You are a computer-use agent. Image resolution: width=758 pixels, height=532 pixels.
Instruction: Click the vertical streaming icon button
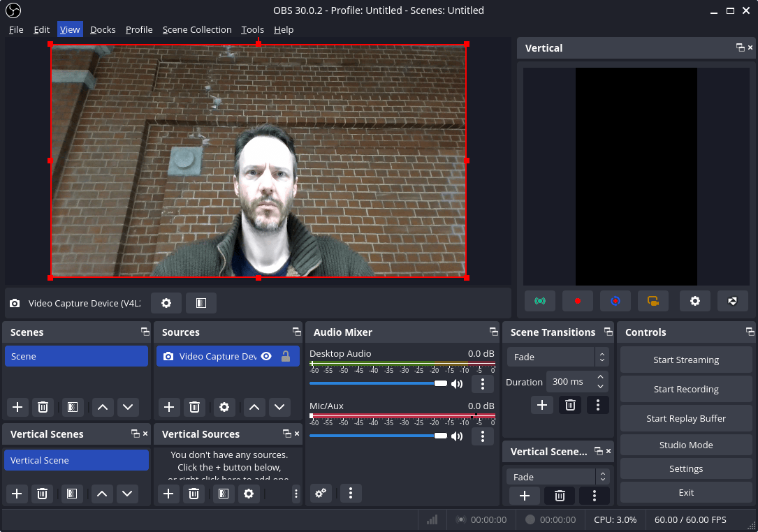pos(539,301)
